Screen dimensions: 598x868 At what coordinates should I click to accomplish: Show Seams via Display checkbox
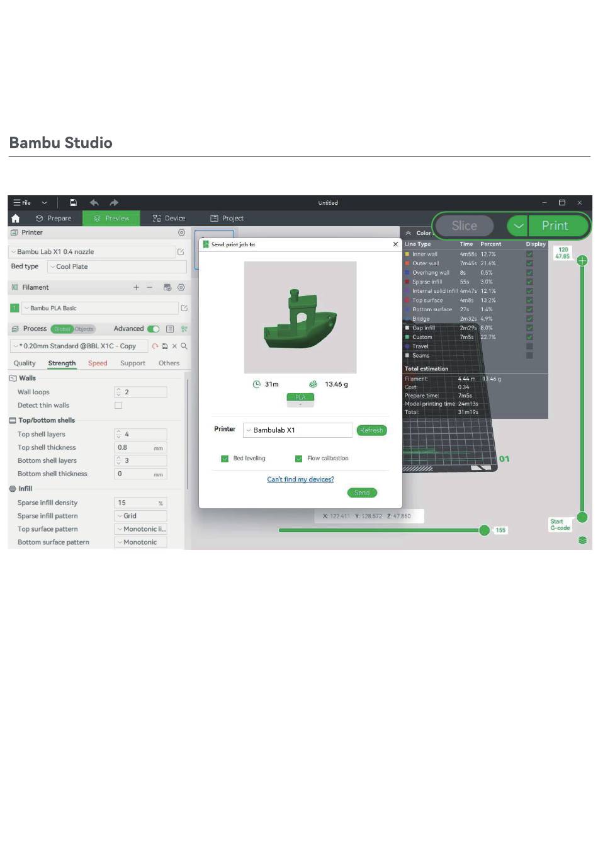pyautogui.click(x=529, y=356)
